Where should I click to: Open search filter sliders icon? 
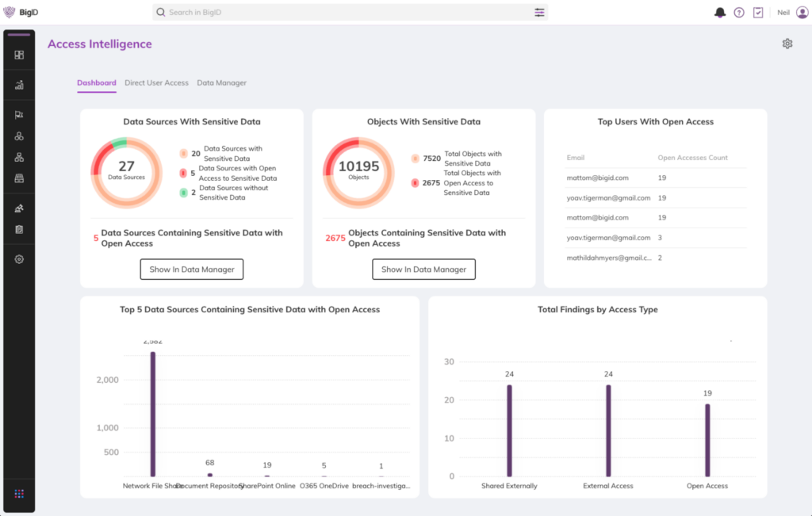coord(539,13)
